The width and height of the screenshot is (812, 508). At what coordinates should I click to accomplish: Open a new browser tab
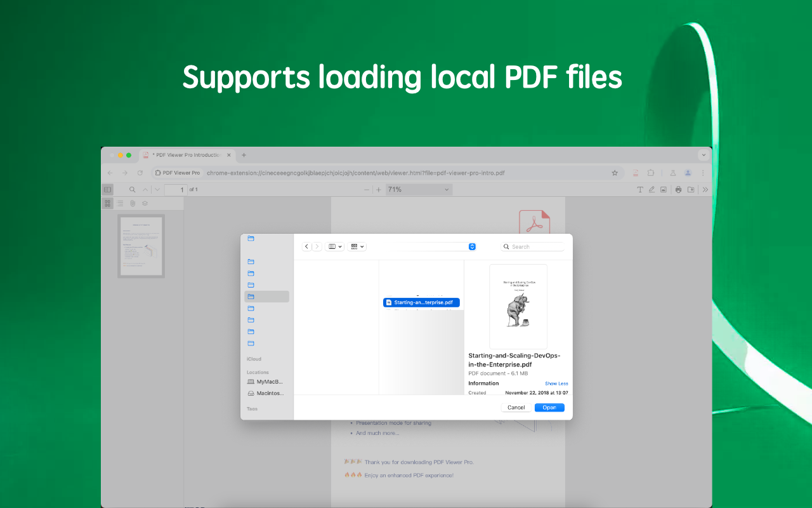click(244, 155)
